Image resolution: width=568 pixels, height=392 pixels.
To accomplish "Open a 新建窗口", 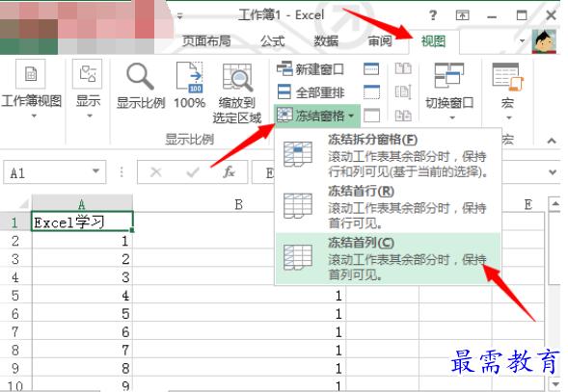I will click(311, 68).
